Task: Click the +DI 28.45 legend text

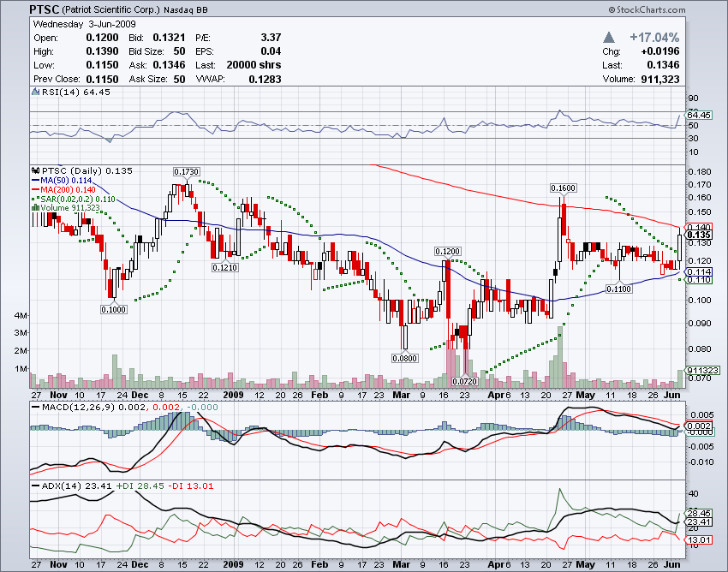Action: tap(140, 486)
